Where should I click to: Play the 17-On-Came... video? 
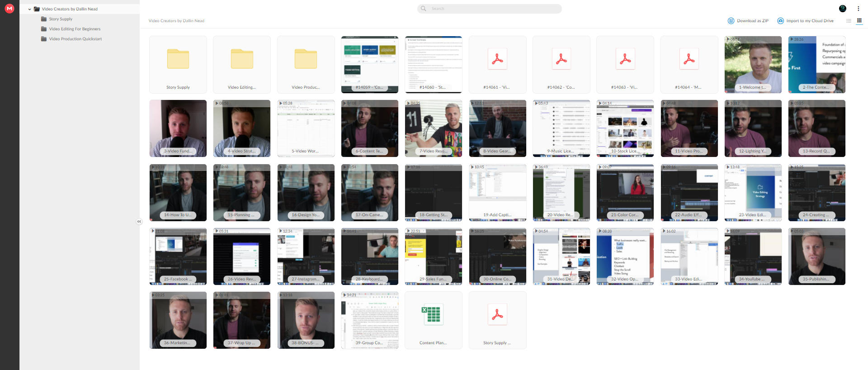(370, 193)
